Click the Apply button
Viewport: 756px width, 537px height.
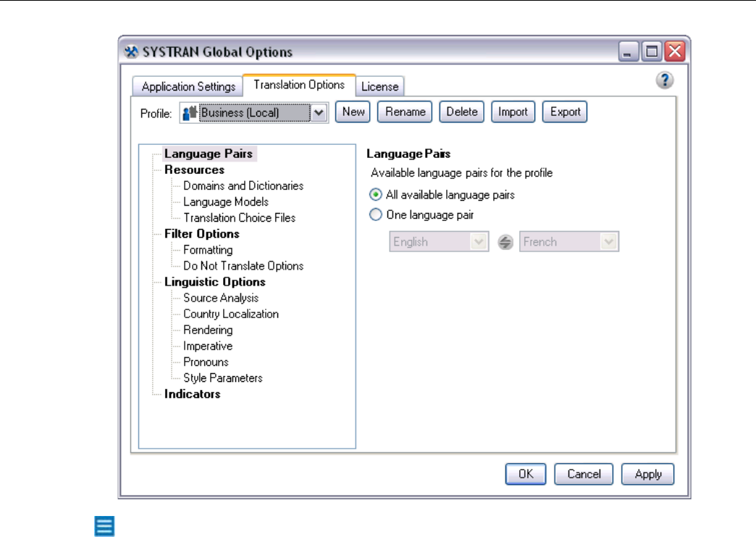(648, 474)
